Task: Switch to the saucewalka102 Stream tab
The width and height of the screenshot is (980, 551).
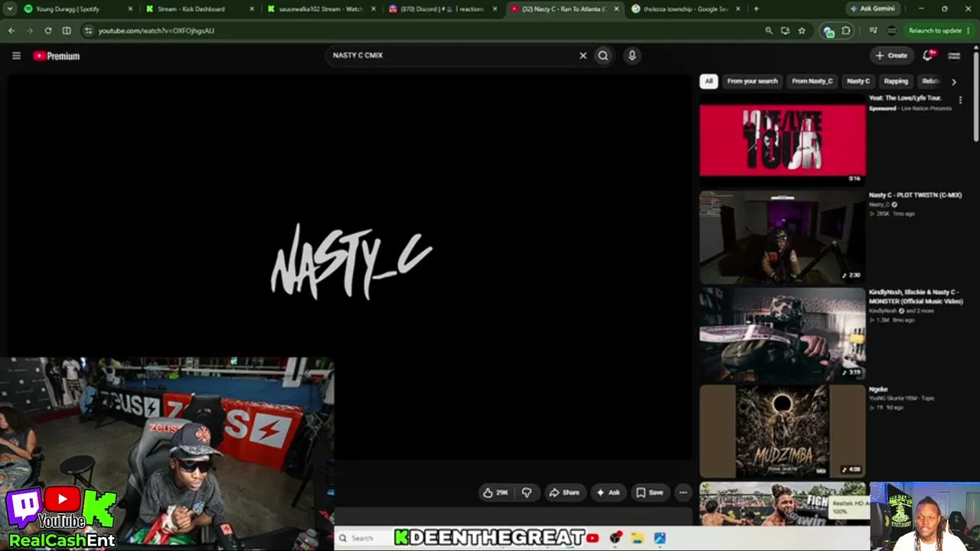Action: click(x=320, y=9)
